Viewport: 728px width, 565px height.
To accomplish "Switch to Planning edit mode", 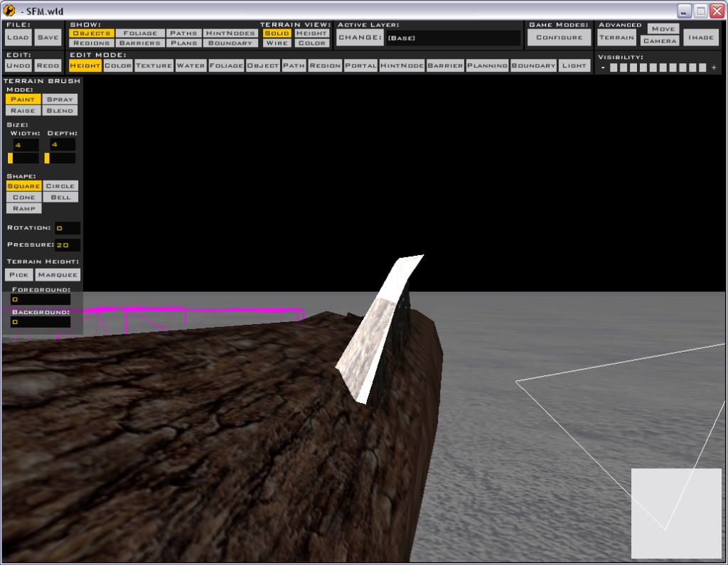I will coord(488,65).
